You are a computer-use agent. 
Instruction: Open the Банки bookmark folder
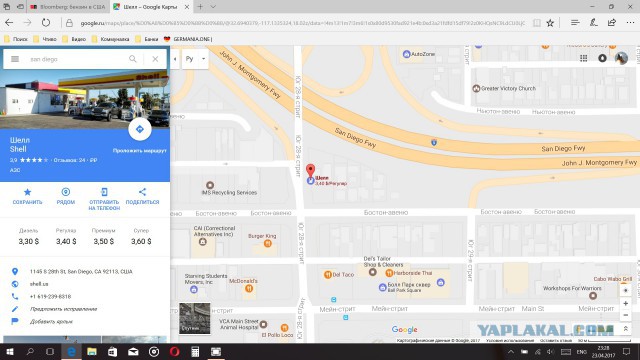147,39
